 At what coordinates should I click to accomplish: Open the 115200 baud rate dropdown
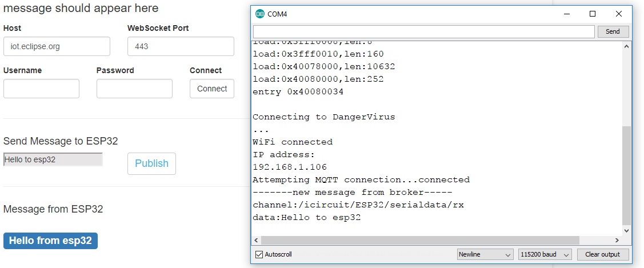(545, 254)
